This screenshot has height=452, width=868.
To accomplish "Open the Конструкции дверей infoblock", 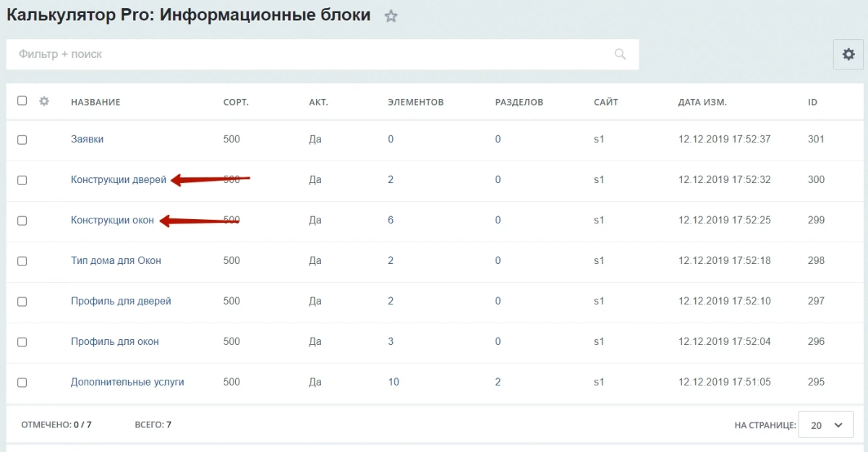I will pos(119,179).
